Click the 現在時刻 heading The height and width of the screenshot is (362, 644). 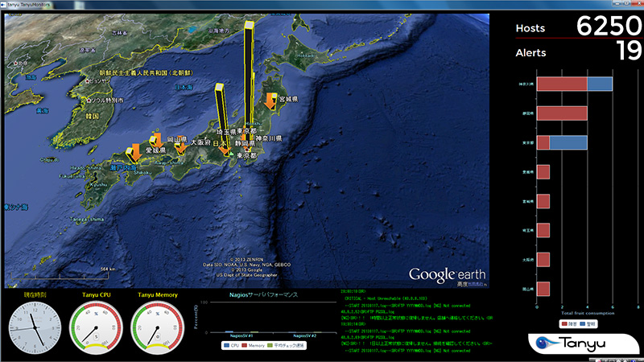tap(35, 294)
